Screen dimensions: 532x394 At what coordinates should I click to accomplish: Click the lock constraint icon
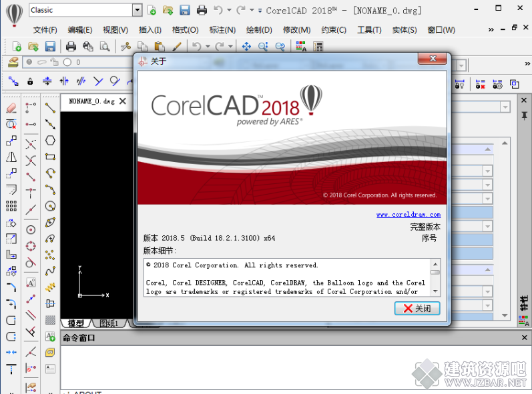point(30,81)
